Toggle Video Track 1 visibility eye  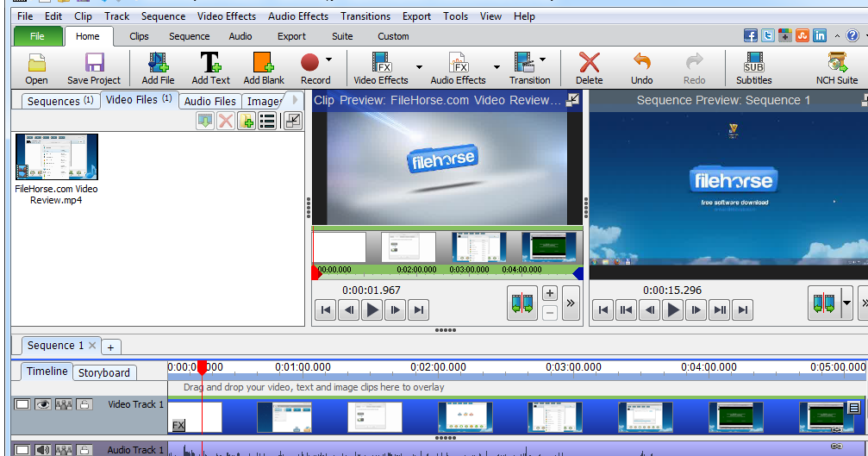tap(42, 404)
